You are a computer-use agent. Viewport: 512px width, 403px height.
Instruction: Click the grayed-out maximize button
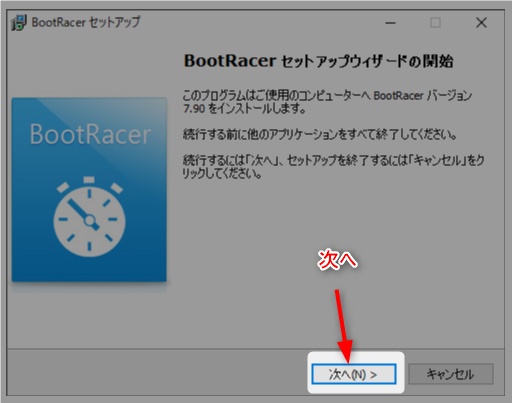point(435,23)
